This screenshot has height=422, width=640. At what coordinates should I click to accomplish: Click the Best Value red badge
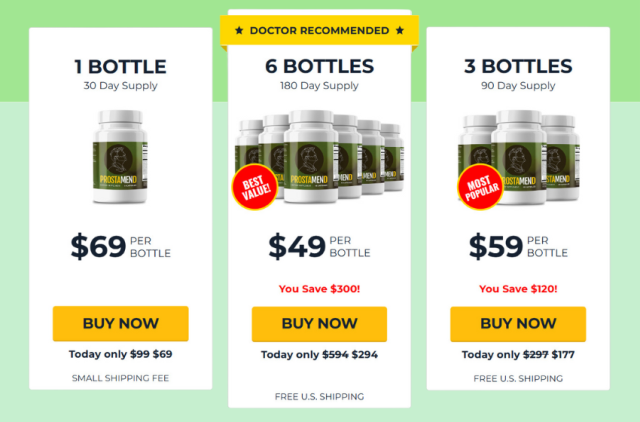click(x=255, y=187)
